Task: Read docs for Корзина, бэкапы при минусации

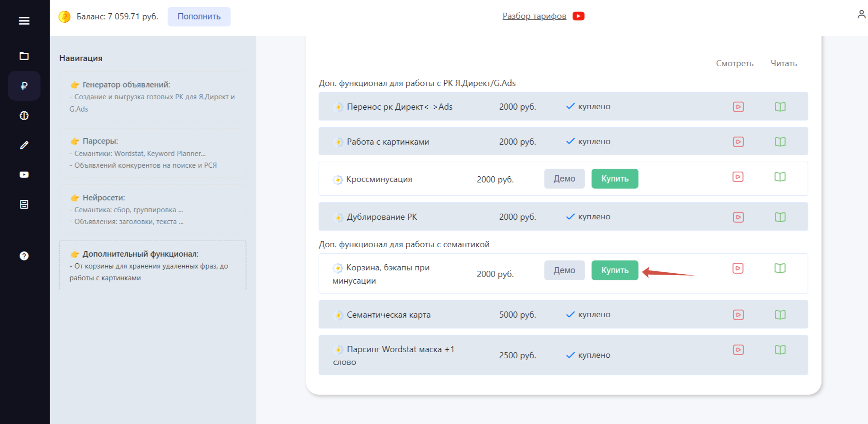Action: tap(780, 268)
